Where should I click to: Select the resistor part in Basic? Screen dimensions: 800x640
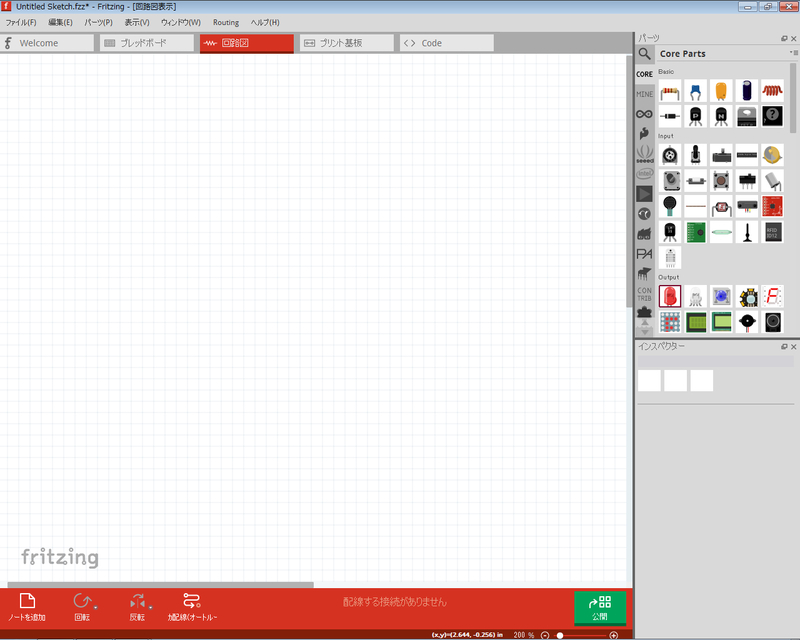pyautogui.click(x=669, y=92)
